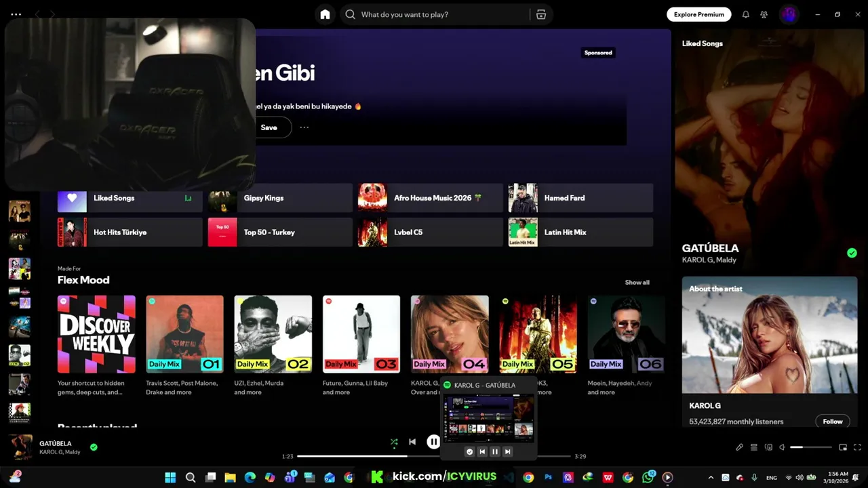Enter full screen via player bar icon
Screen dimensions: 868x488
pos(857,447)
